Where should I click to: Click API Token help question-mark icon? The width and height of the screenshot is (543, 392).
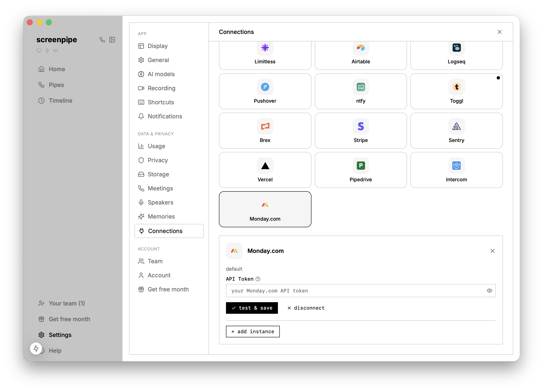click(258, 279)
